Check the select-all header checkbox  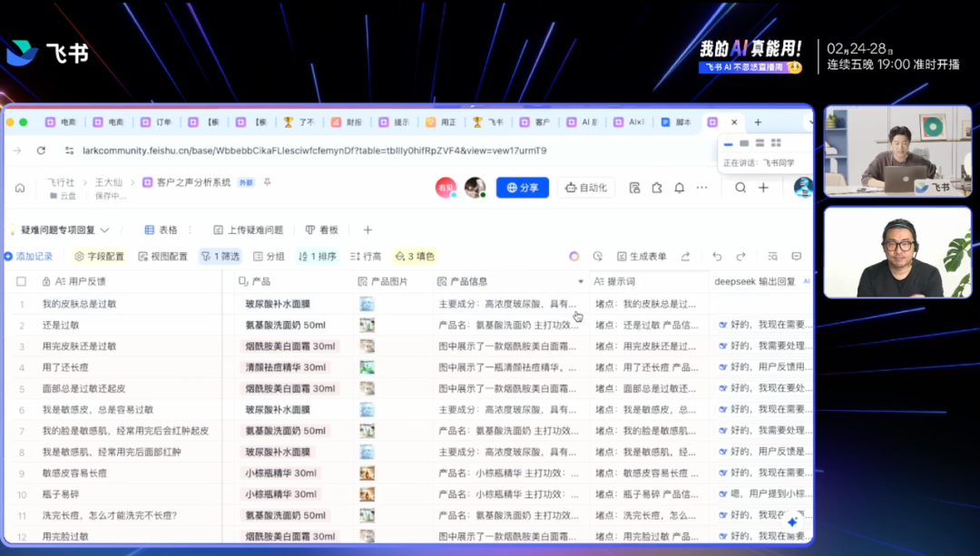tap(23, 282)
